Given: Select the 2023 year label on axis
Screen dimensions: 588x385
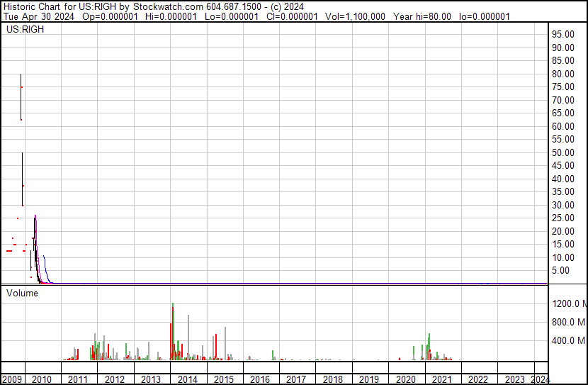Looking at the screenshot, I should tap(515, 379).
